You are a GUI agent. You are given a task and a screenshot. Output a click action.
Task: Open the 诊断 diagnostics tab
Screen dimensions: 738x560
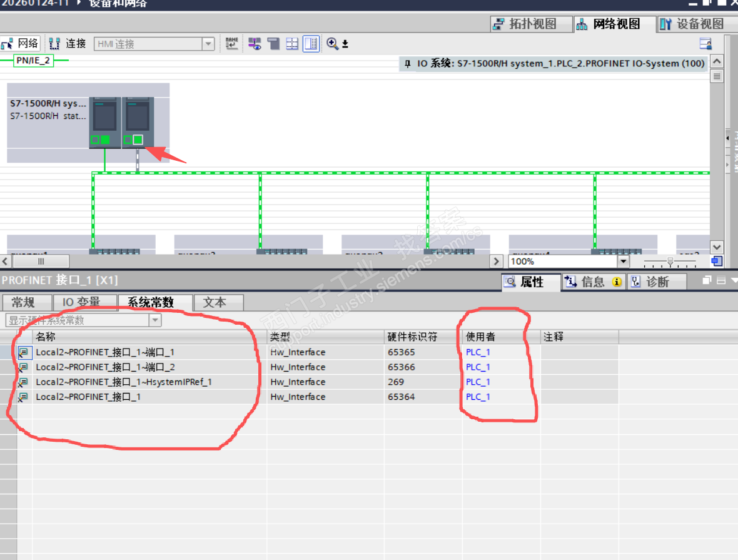tap(657, 282)
